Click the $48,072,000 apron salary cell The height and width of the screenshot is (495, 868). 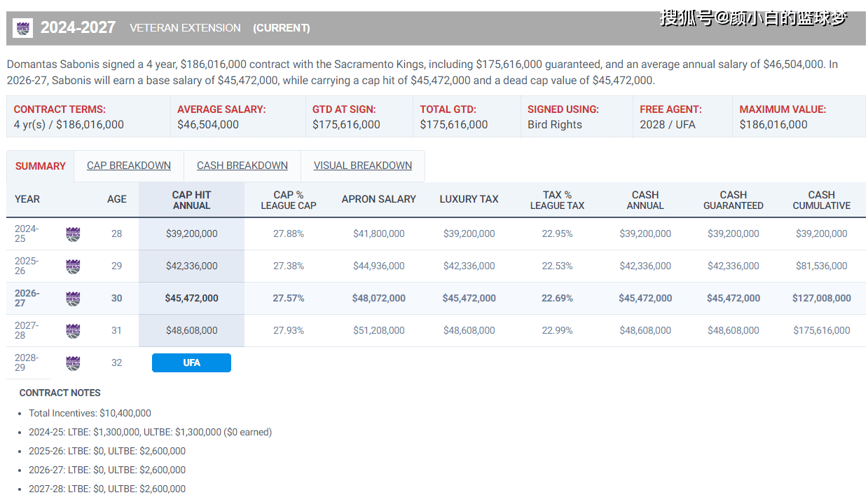(x=379, y=298)
